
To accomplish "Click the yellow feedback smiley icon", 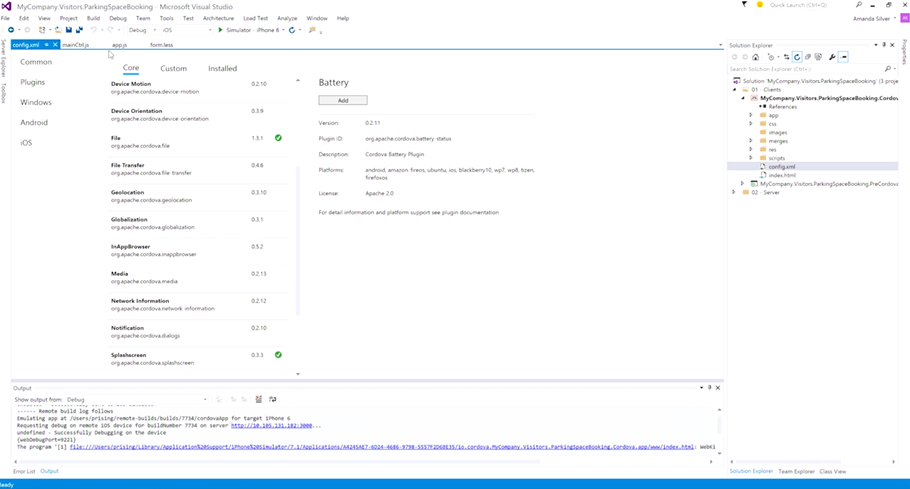I will click(x=760, y=5).
